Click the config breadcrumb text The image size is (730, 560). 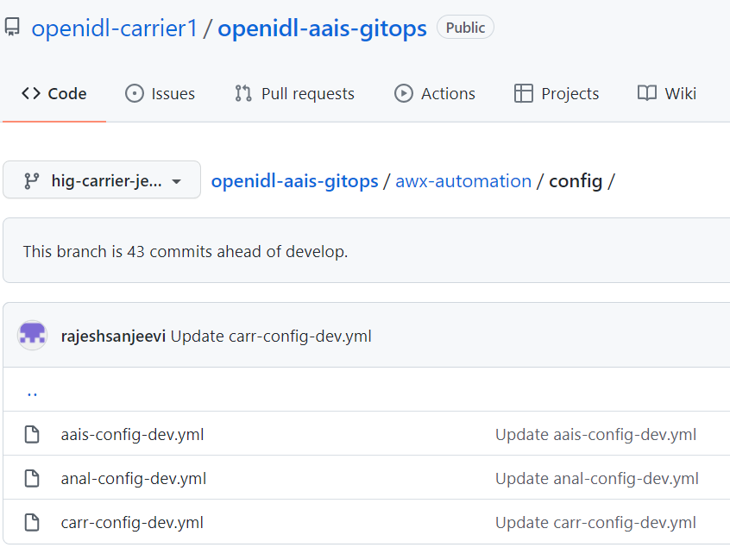576,181
